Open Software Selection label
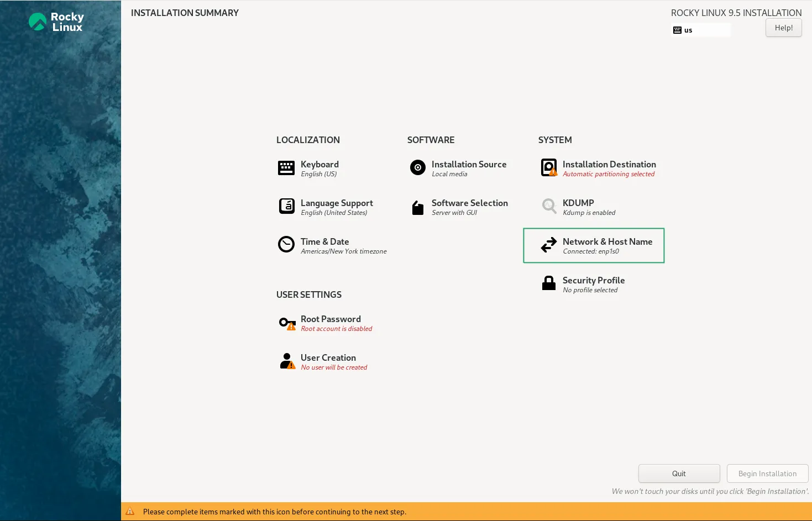 tap(469, 203)
